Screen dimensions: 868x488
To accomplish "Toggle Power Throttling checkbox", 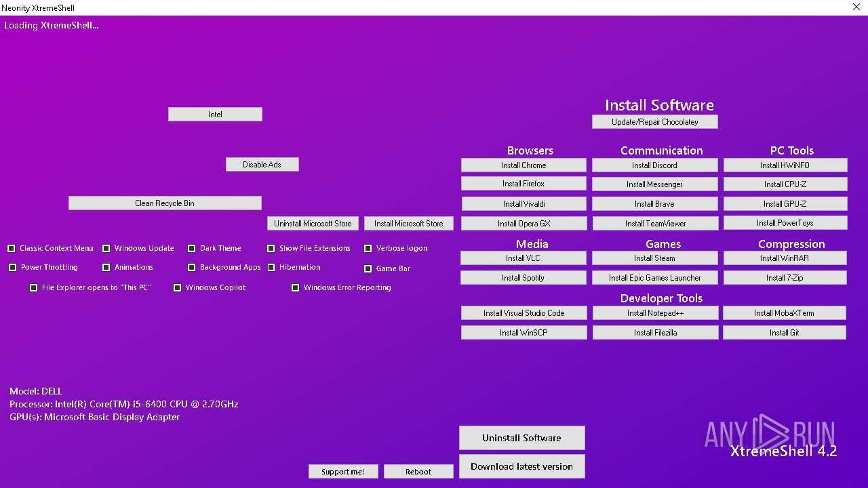I will 13,268.
